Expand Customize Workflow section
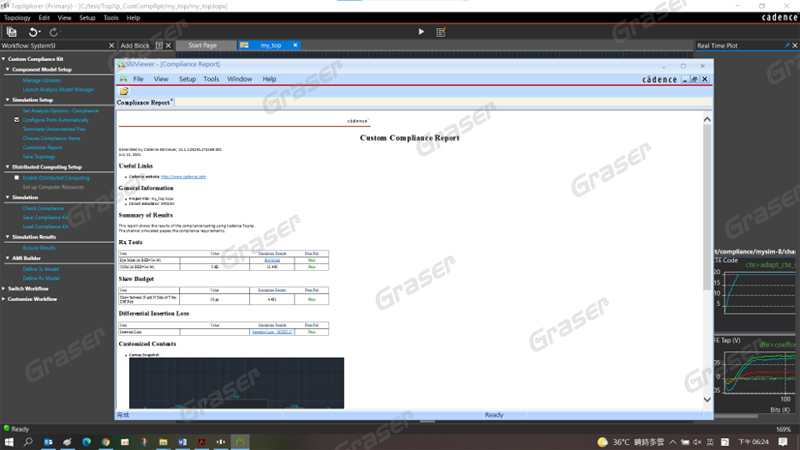 4,299
